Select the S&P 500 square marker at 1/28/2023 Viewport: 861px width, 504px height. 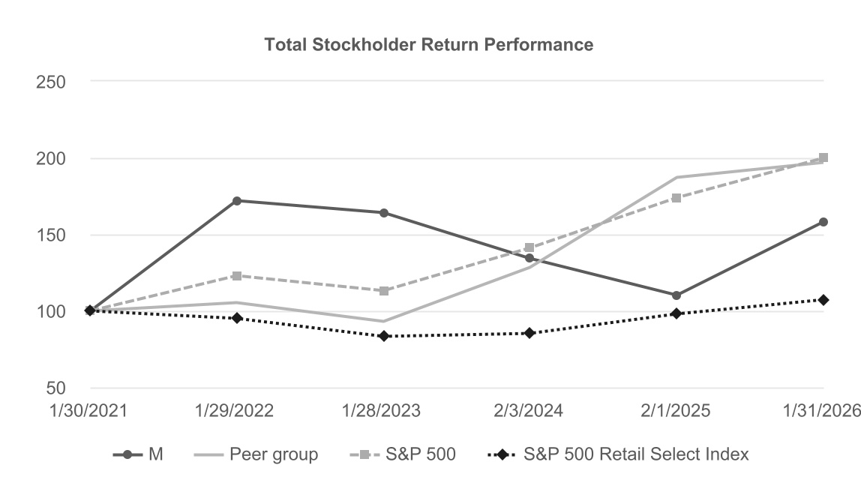[383, 291]
